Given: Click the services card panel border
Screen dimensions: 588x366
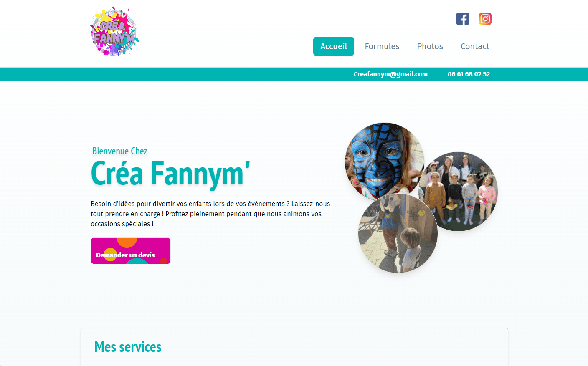Looking at the screenshot, I should coord(294,328).
